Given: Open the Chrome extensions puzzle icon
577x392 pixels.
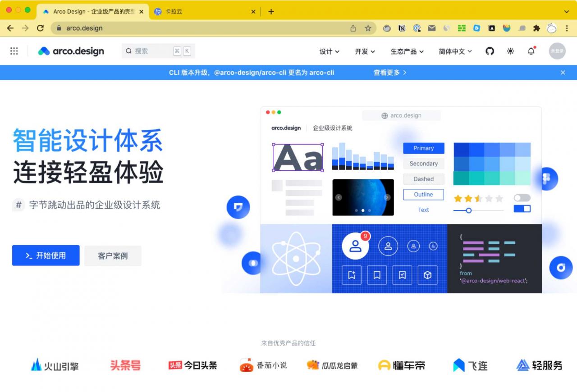Looking at the screenshot, I should [x=536, y=28].
